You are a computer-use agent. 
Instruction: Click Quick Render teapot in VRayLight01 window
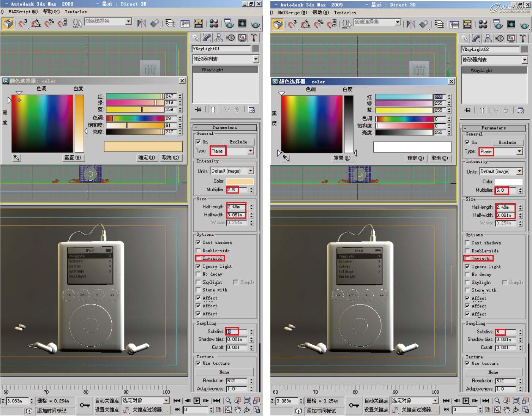pyautogui.click(x=255, y=24)
